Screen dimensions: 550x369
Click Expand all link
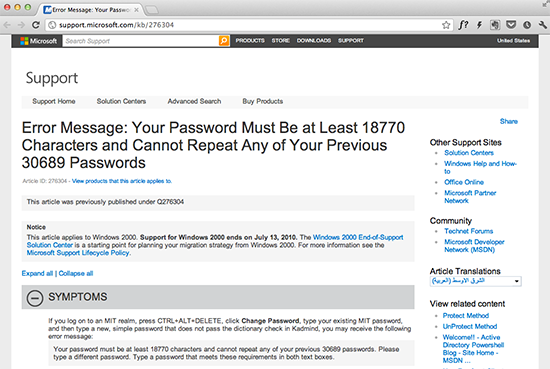point(37,273)
